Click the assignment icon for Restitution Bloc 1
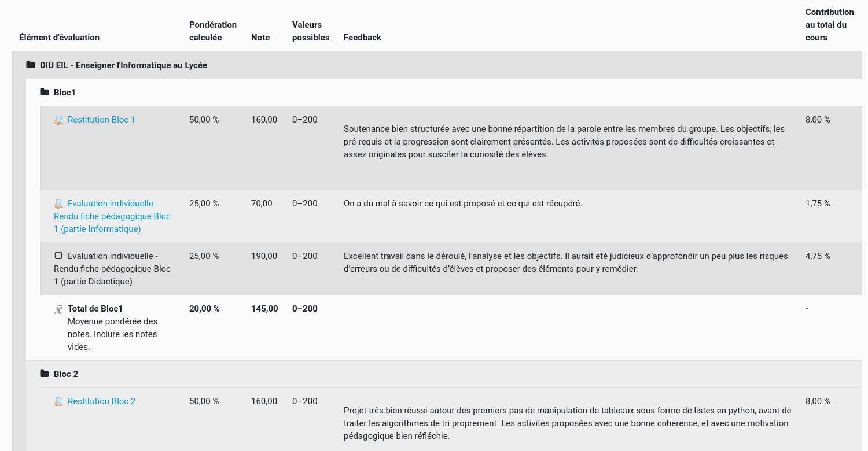868x451 pixels. tap(58, 120)
